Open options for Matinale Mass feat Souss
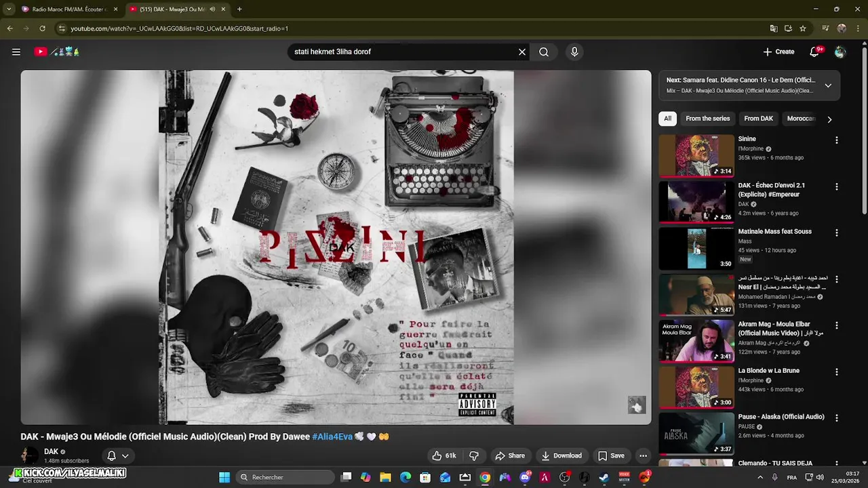868x488 pixels. coord(836,232)
